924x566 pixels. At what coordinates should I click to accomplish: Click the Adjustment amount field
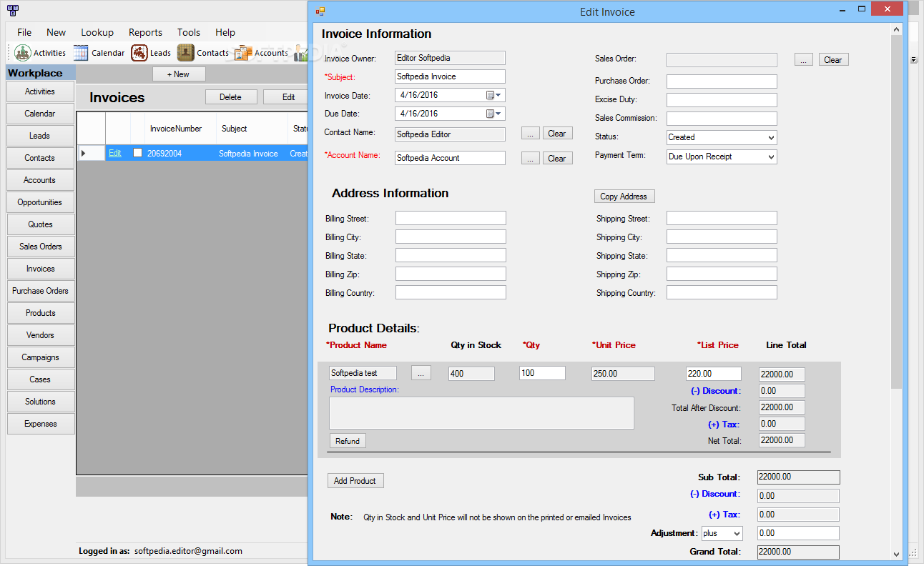[799, 533]
